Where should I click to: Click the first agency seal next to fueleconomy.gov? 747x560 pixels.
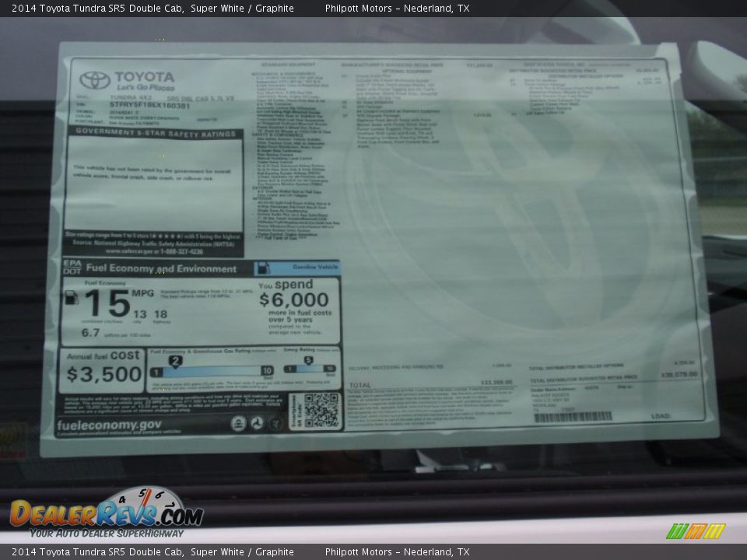point(238,424)
